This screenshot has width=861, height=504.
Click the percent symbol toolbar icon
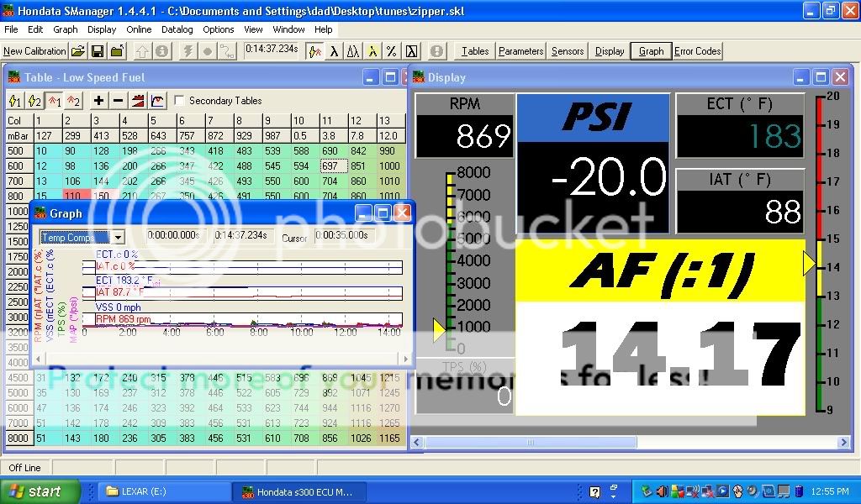point(392,51)
